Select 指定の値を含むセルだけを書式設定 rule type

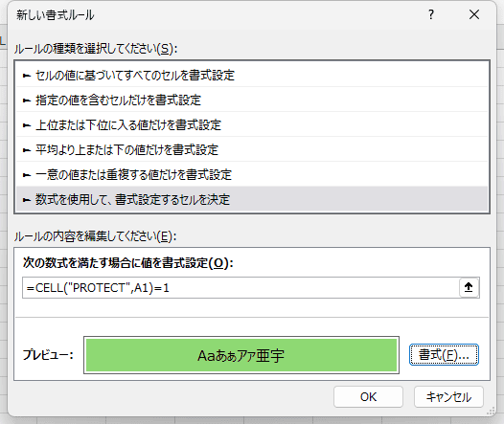252,100
